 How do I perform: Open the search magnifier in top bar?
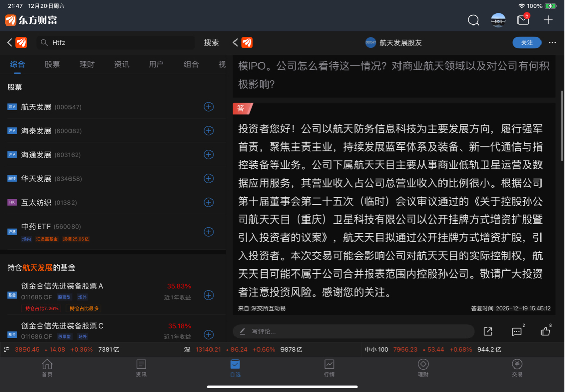point(474,20)
